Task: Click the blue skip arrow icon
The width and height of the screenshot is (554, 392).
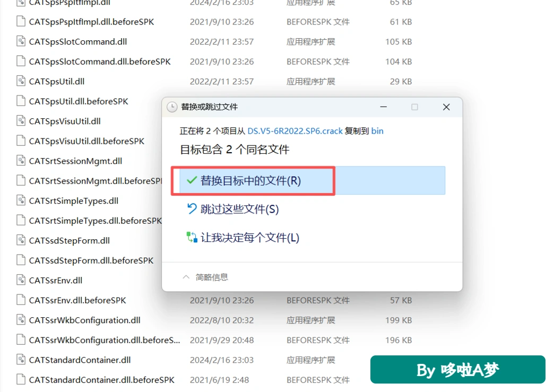Action: point(192,208)
